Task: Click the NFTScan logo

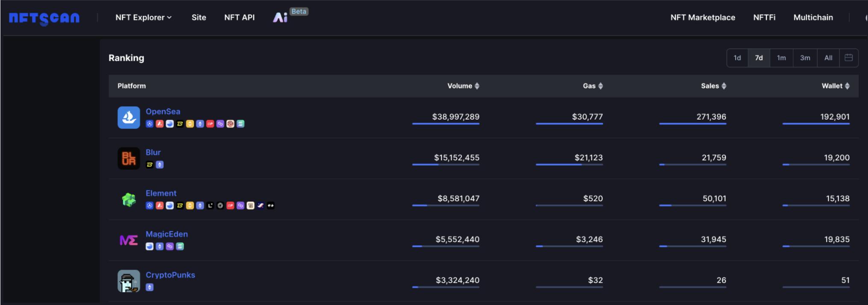Action: click(44, 18)
